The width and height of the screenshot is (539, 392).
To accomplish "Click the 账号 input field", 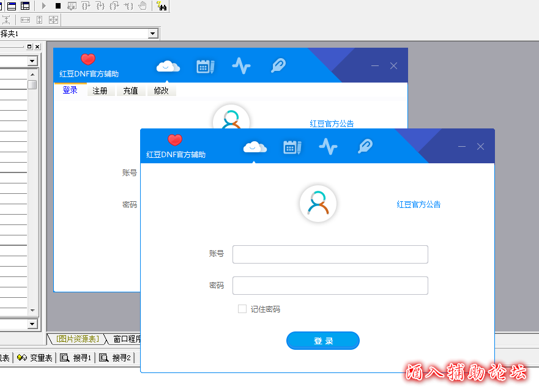I will [330, 254].
